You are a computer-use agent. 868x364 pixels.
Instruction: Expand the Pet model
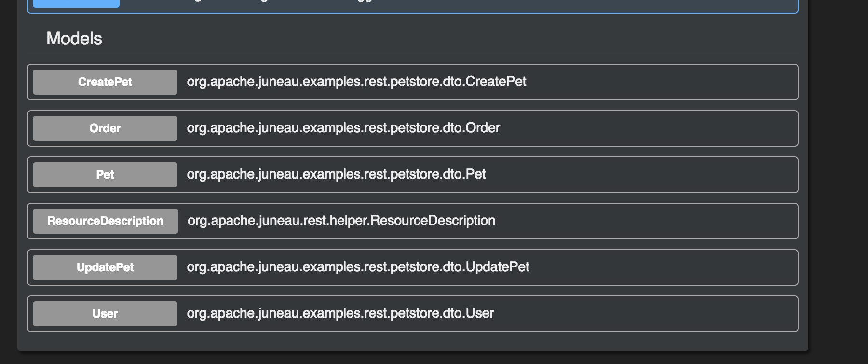(105, 175)
